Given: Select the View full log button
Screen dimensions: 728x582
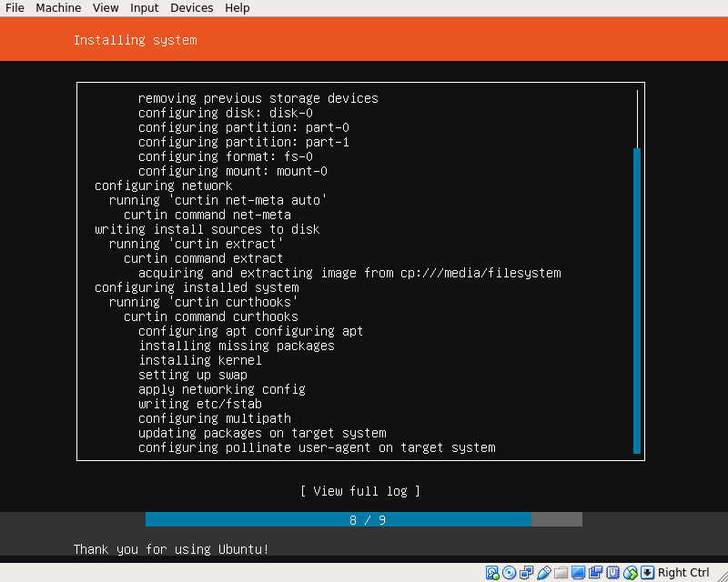Looking at the screenshot, I should click(x=360, y=491).
